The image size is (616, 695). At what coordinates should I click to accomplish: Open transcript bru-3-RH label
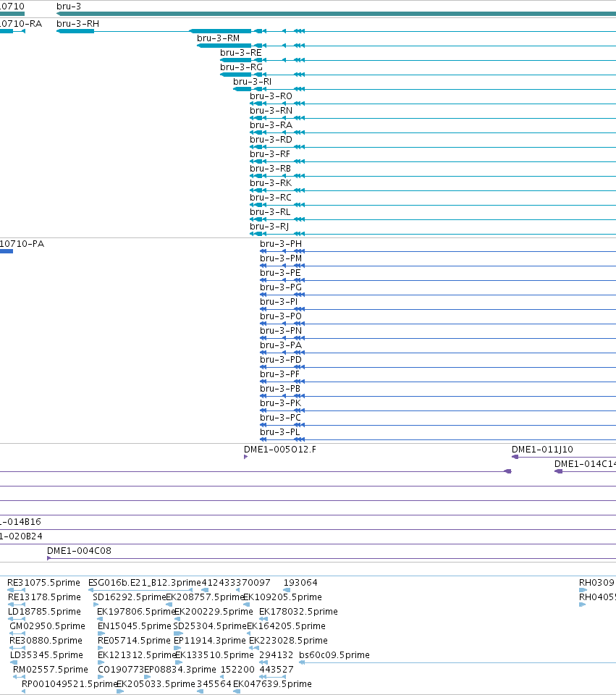[x=78, y=23]
